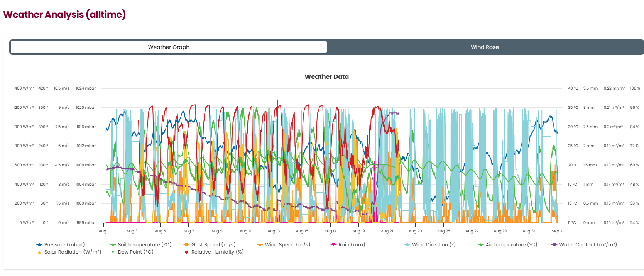Click the Relative Humidity (%) legend icon
The height and width of the screenshot is (276, 644).
click(x=186, y=252)
